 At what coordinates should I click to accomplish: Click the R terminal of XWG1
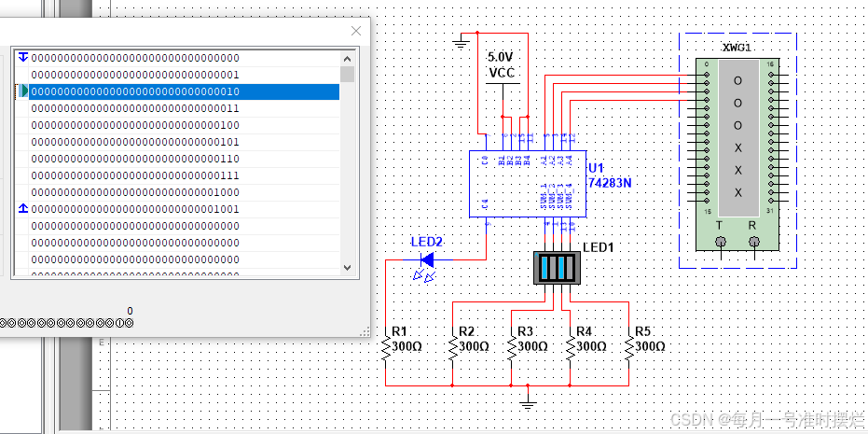[754, 242]
